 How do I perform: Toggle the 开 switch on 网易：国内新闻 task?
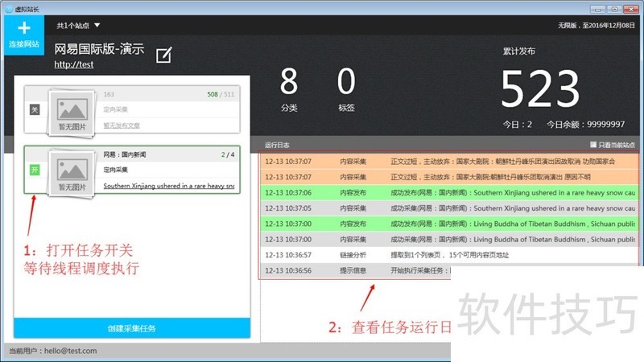click(35, 170)
